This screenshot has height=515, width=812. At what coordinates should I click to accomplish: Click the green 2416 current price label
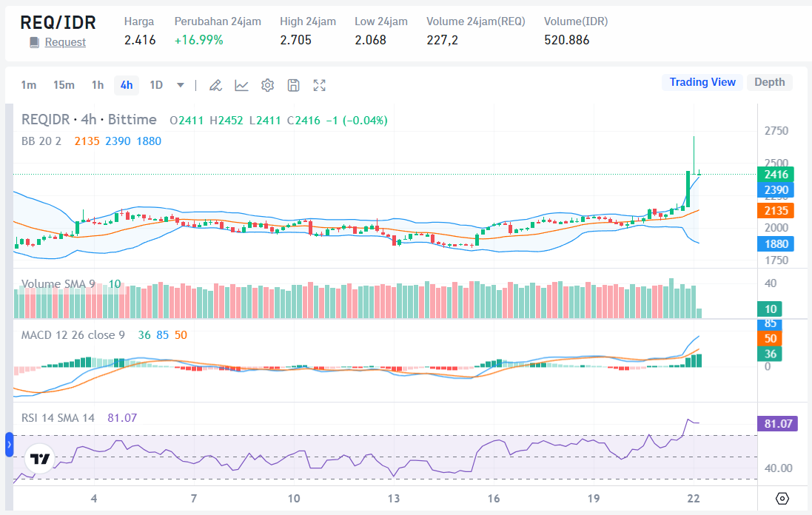point(775,175)
